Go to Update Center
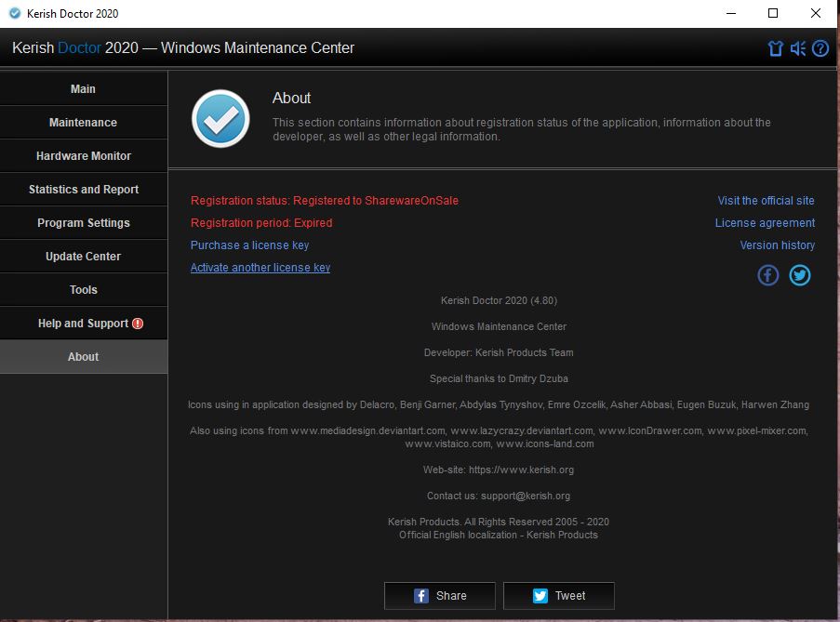This screenshot has height=622, width=840. point(84,257)
